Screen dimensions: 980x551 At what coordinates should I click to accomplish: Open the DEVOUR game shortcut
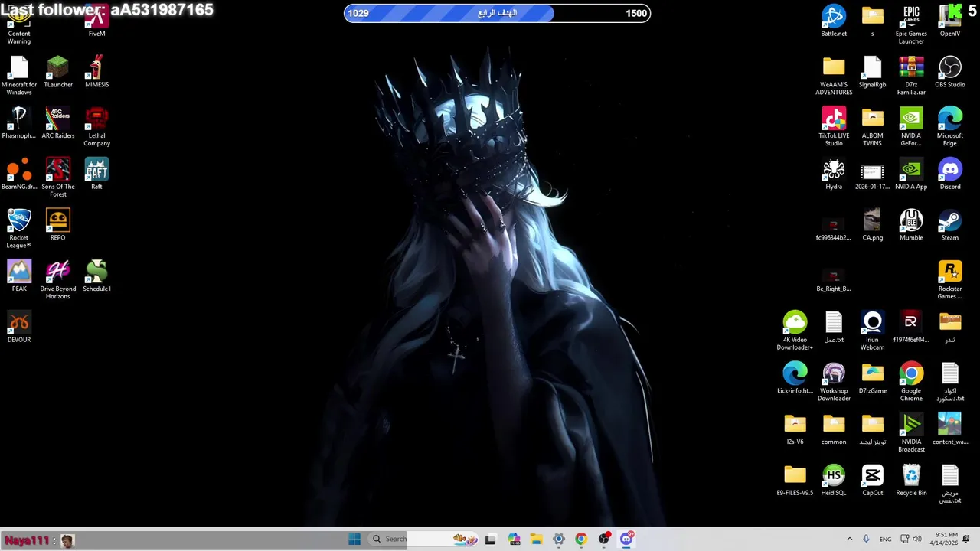pos(19,328)
